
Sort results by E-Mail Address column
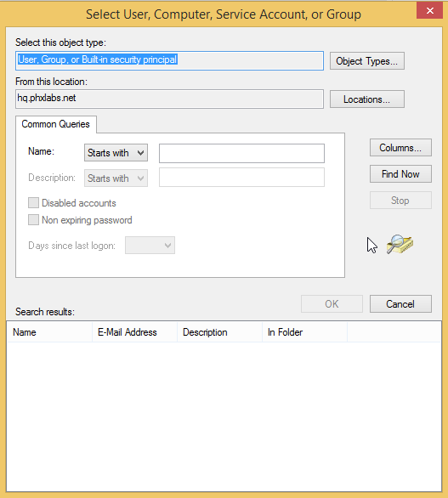point(134,332)
